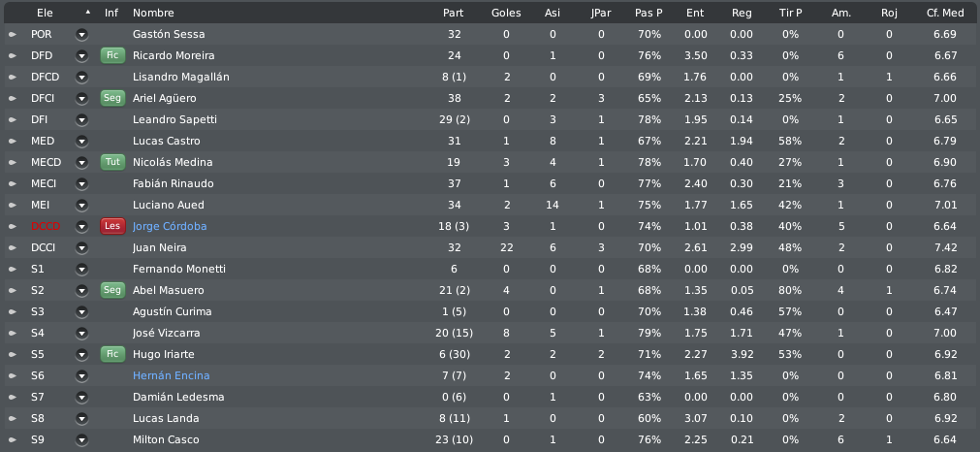The width and height of the screenshot is (980, 452).
Task: Open the POR position dropdown arrow
Action: click(x=81, y=34)
